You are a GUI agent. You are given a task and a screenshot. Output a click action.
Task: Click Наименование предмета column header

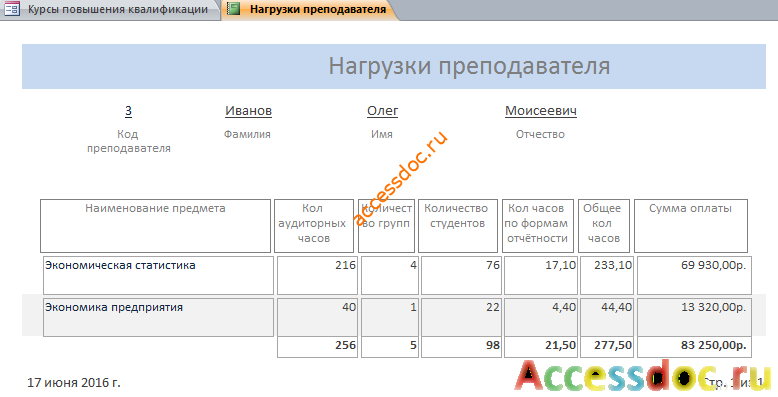point(155,226)
